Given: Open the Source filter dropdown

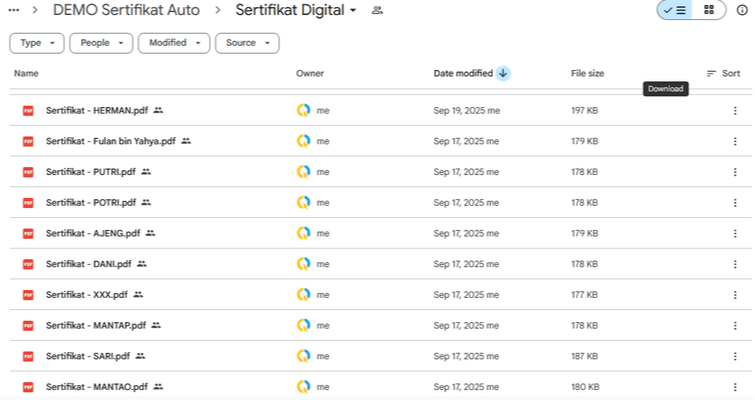Looking at the screenshot, I should click(x=247, y=43).
